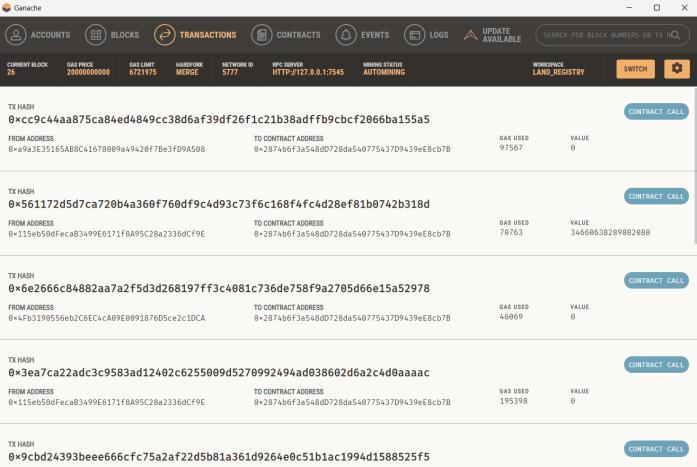Click CONTRACT CALL badge for 0x6e2666c8 transaction
The height and width of the screenshot is (467, 697).
656,281
